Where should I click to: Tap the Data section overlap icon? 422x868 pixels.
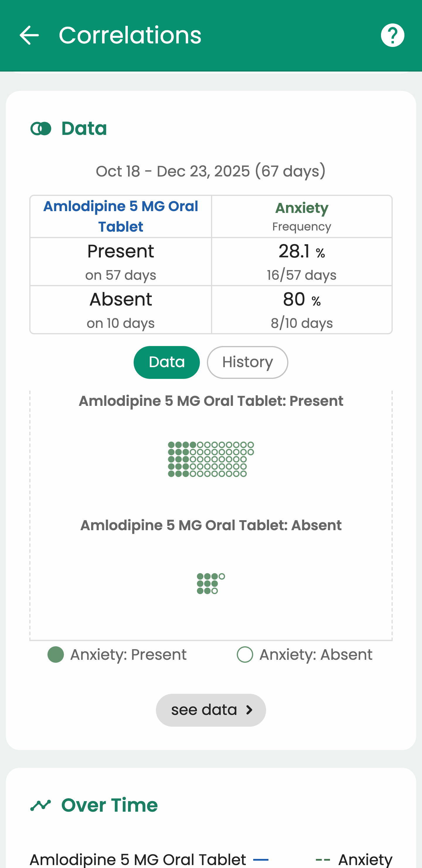tap(41, 128)
